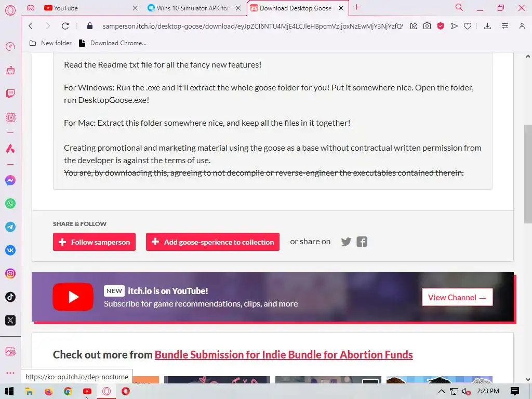
Task: Click Follow samperson button
Action: tap(95, 242)
